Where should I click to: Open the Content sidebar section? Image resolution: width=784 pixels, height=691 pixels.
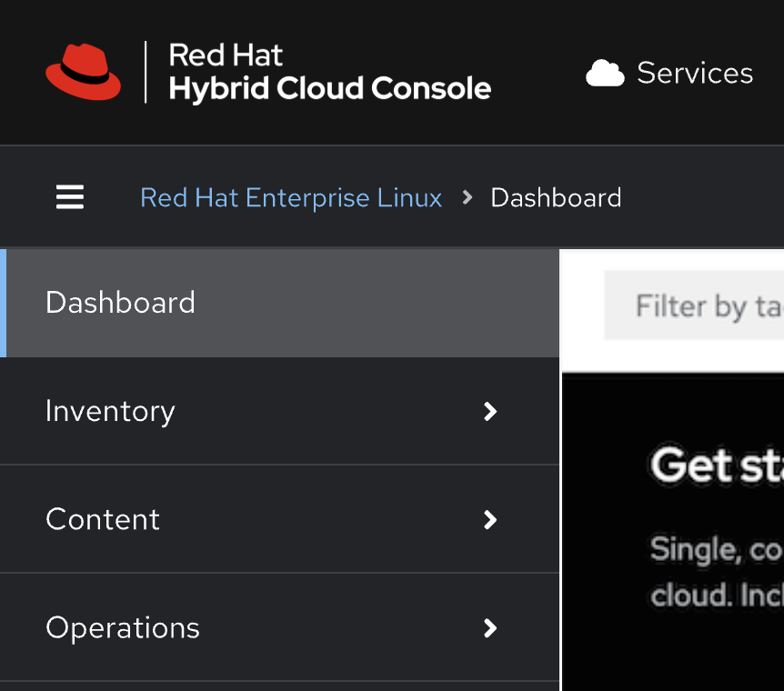coord(103,519)
